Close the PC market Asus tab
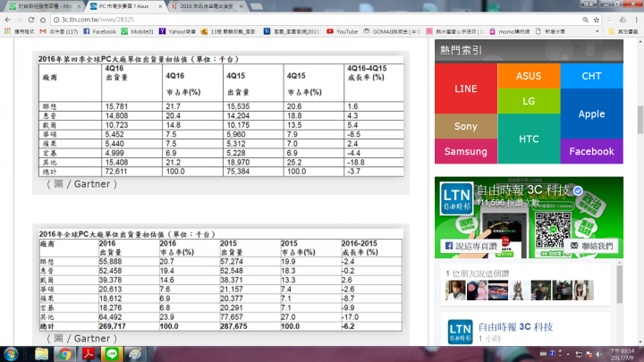 [160, 6]
